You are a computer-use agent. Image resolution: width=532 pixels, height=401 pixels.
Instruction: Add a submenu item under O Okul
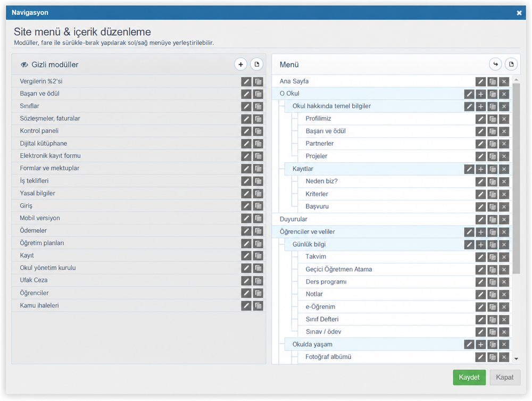(x=481, y=94)
